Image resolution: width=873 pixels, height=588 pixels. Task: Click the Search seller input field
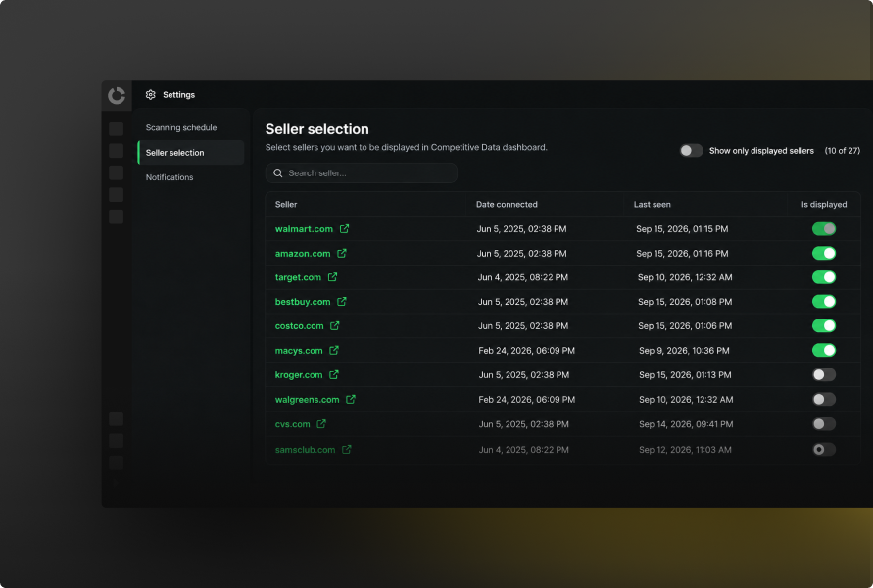click(362, 173)
